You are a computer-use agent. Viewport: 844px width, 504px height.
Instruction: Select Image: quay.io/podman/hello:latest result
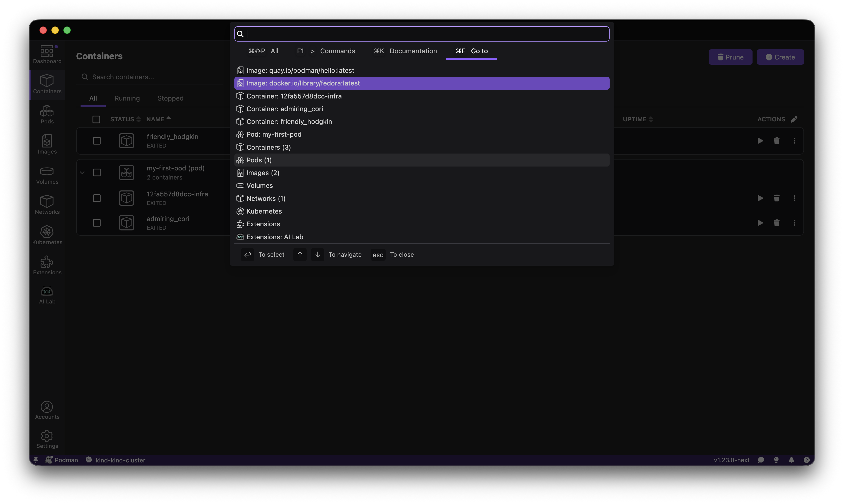click(x=300, y=70)
